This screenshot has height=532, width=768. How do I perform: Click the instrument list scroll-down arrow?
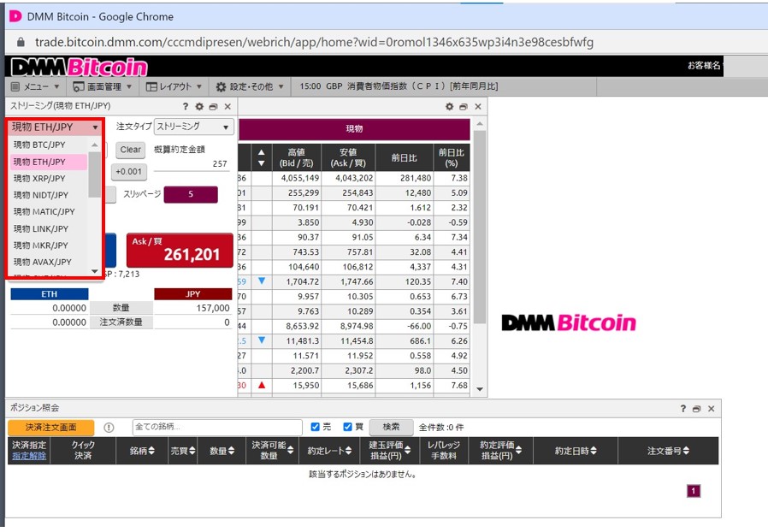95,271
